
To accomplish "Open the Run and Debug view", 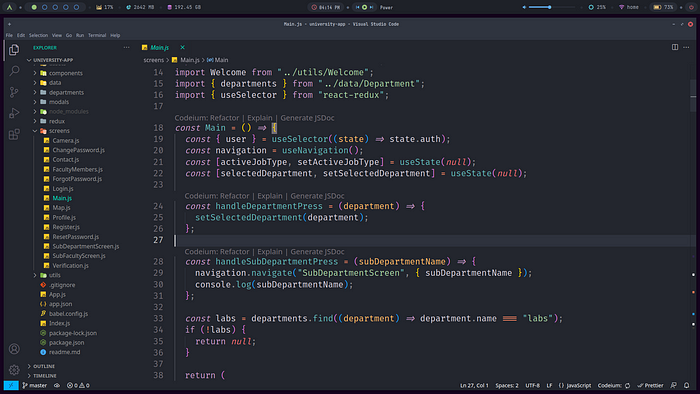I will pyautogui.click(x=14, y=113).
